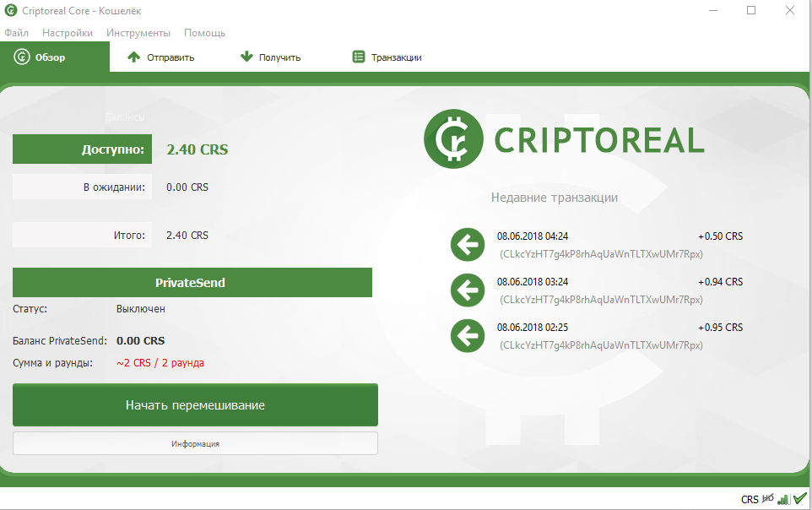Screen dimensions: 812x510
Task: Click the pending balance 0.00 CRS
Action: click(x=187, y=187)
